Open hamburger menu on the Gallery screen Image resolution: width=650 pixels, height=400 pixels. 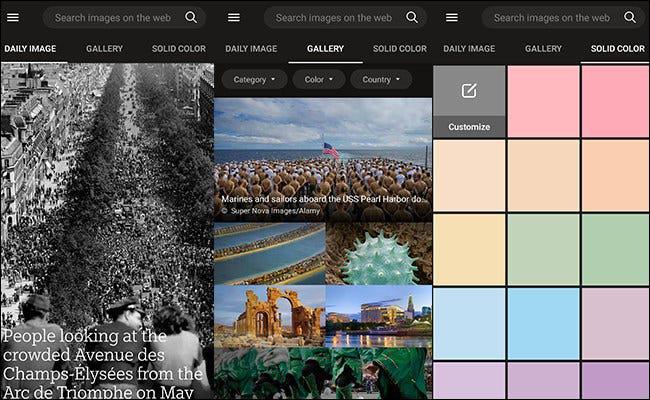tap(234, 17)
